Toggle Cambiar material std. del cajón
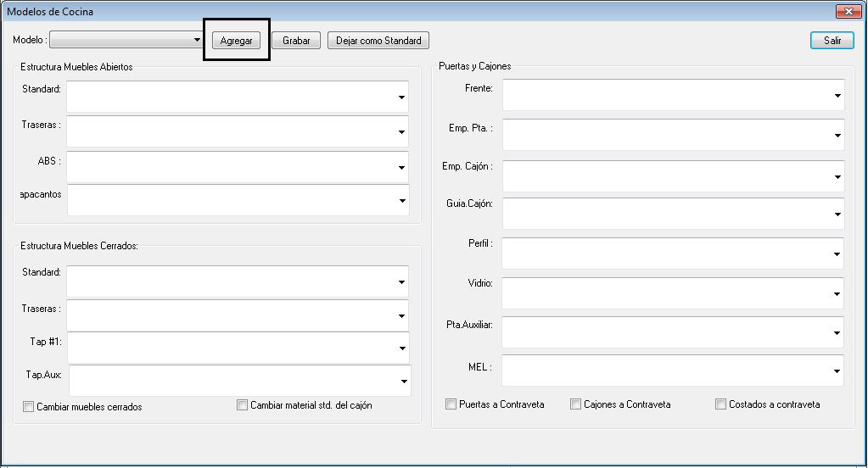868x468 pixels. (x=242, y=405)
